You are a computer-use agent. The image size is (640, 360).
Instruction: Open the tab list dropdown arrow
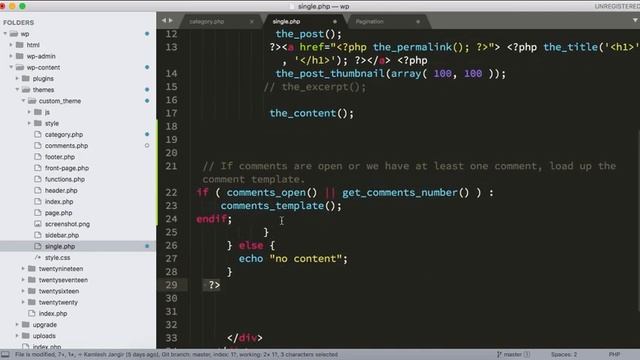pos(635,20)
